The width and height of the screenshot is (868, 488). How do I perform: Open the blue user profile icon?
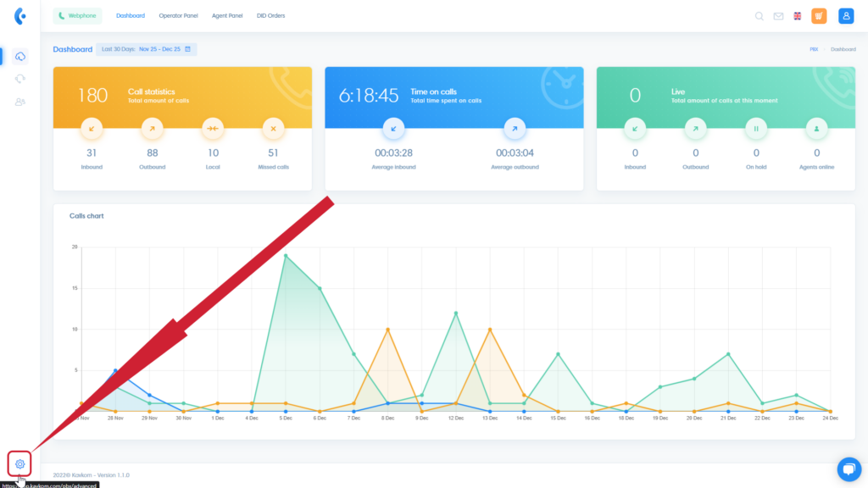point(845,16)
